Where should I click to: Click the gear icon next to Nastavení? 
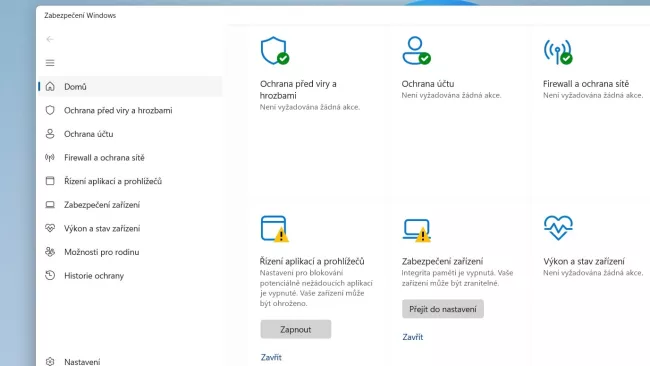(50, 361)
